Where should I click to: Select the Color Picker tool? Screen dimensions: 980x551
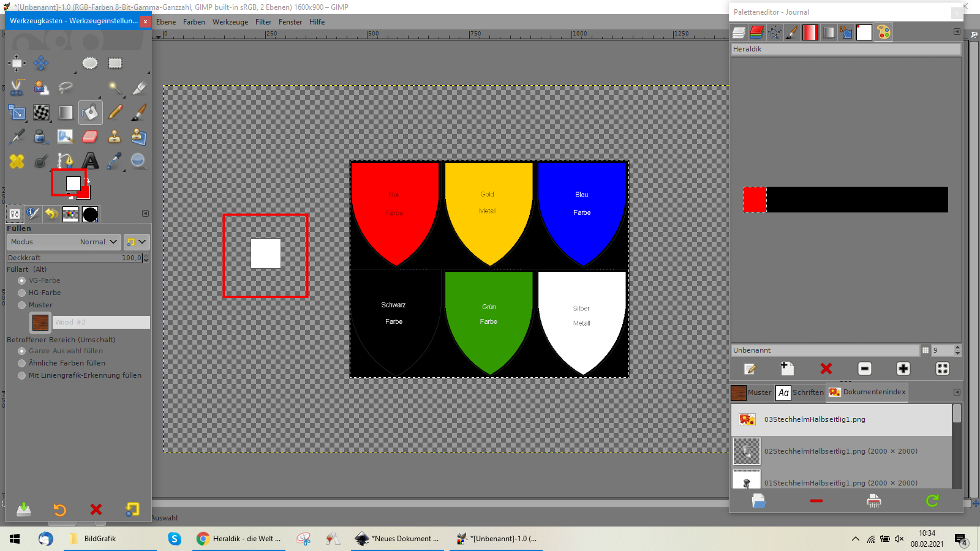click(x=115, y=161)
